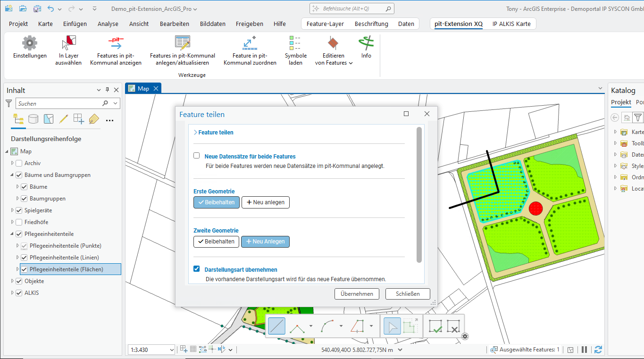Screen dimensions: 644x359
Task: Open the pit-Extension Einstellungen tool
Action: click(29, 49)
